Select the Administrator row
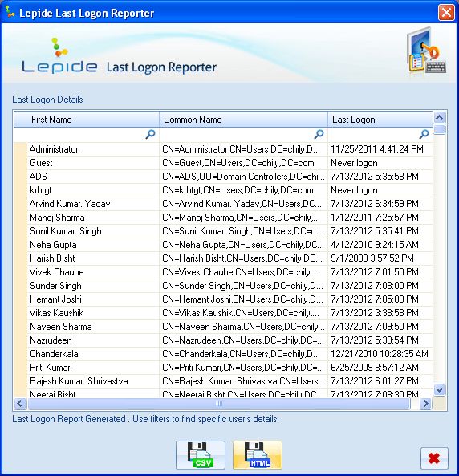This screenshot has width=459, height=476. tap(223, 149)
